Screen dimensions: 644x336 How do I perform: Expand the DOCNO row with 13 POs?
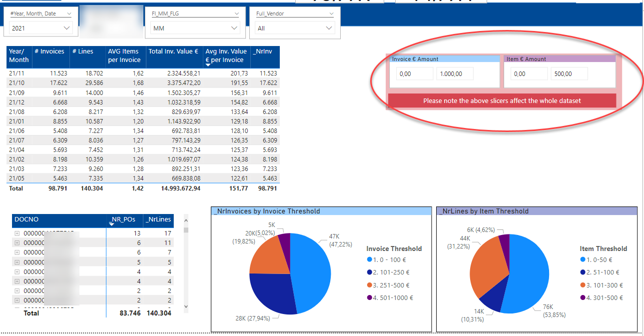coord(17,233)
